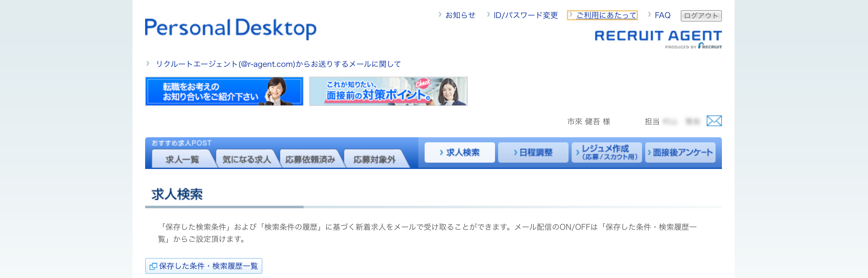Open the FAQ link
This screenshot has height=278, width=868.
662,15
